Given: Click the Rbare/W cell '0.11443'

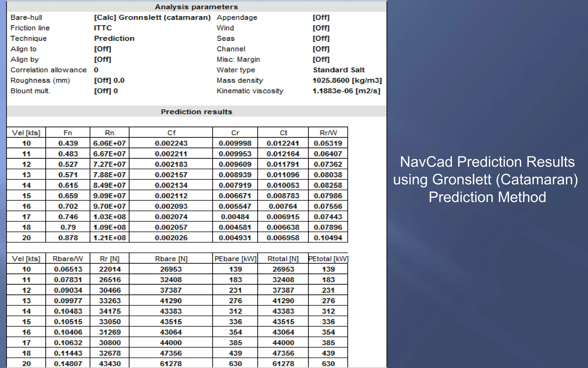Looking at the screenshot, I should pyautogui.click(x=68, y=353).
